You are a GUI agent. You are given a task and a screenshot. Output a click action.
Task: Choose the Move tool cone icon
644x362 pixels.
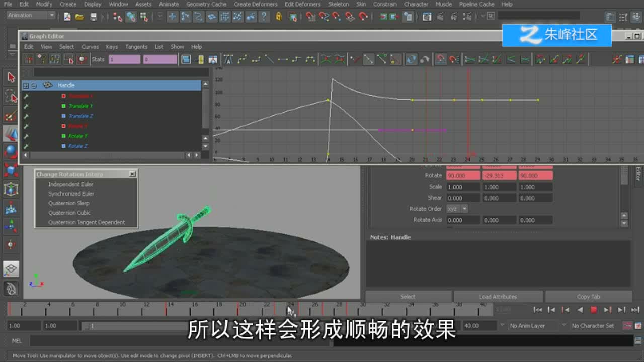point(11,134)
